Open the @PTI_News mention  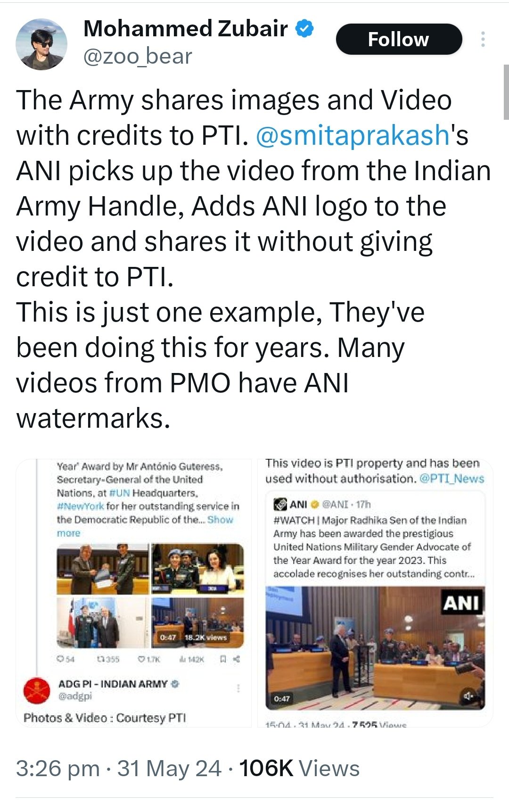tap(452, 479)
